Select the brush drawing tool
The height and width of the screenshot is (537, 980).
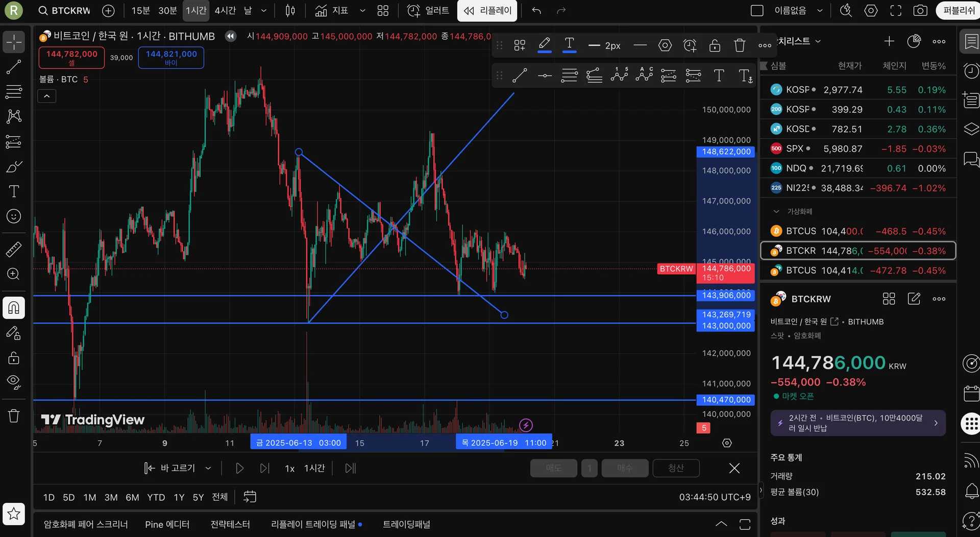coord(14,166)
